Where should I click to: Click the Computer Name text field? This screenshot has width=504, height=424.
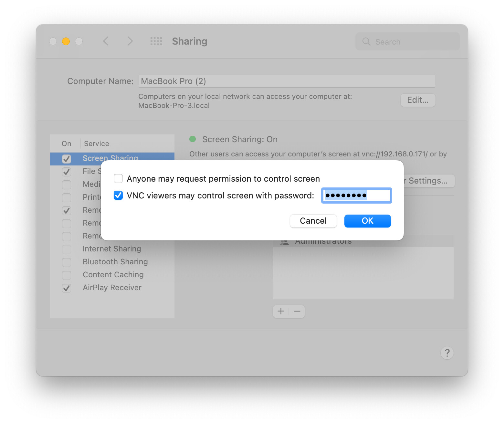click(x=286, y=81)
